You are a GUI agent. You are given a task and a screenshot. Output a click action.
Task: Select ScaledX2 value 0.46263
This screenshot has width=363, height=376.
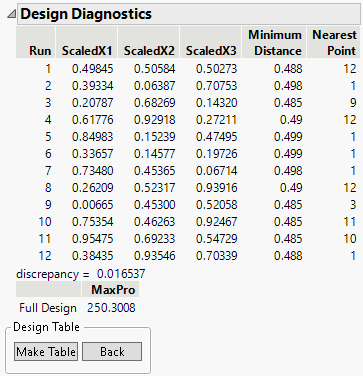pyautogui.click(x=155, y=222)
